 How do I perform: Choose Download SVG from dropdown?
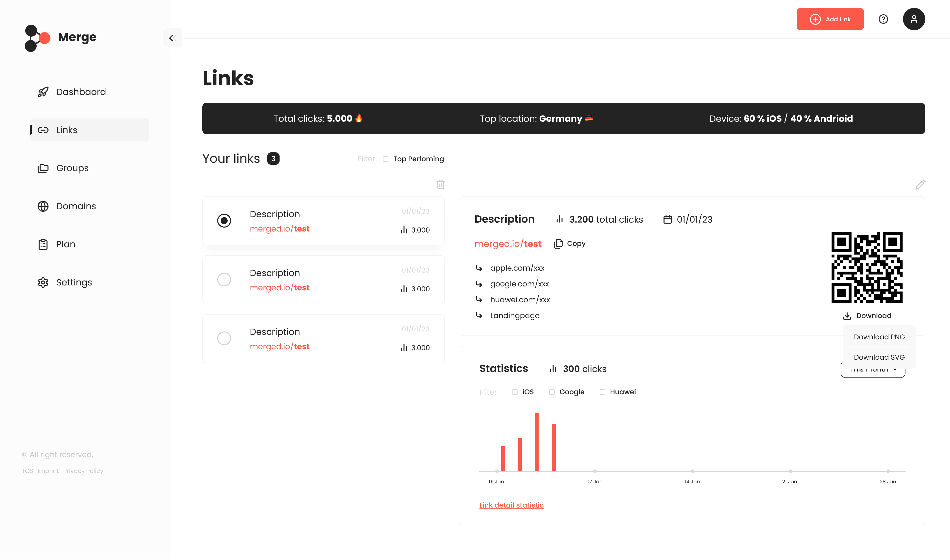click(x=879, y=357)
